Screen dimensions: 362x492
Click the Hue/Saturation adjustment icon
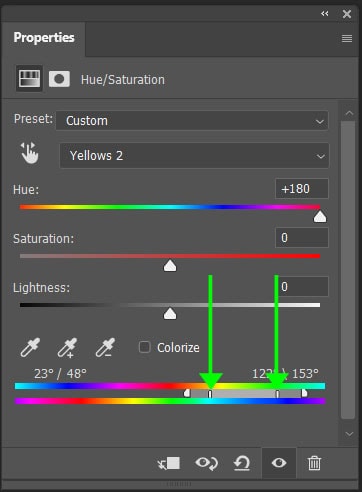point(29,79)
